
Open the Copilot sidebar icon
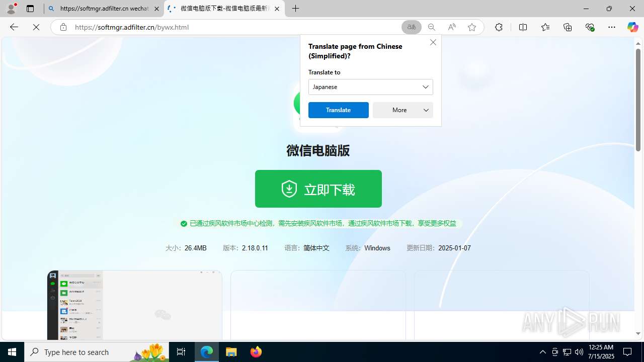632,27
